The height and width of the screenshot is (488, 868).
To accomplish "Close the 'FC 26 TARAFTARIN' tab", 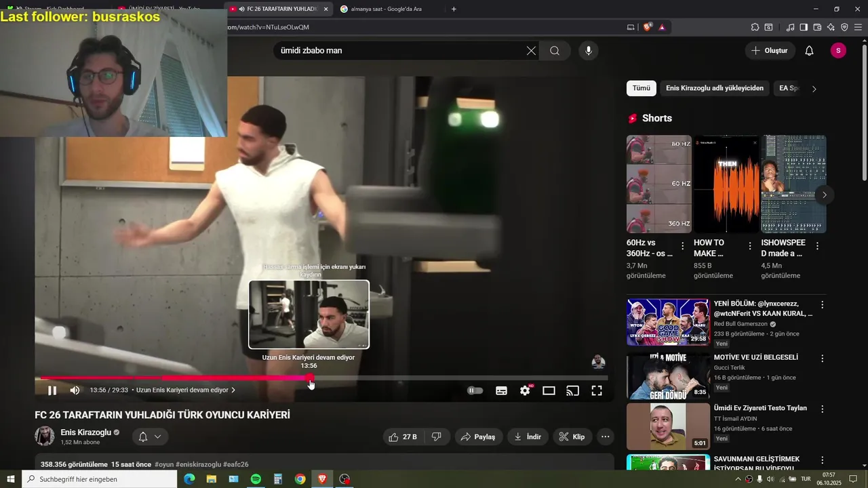I will tap(325, 9).
